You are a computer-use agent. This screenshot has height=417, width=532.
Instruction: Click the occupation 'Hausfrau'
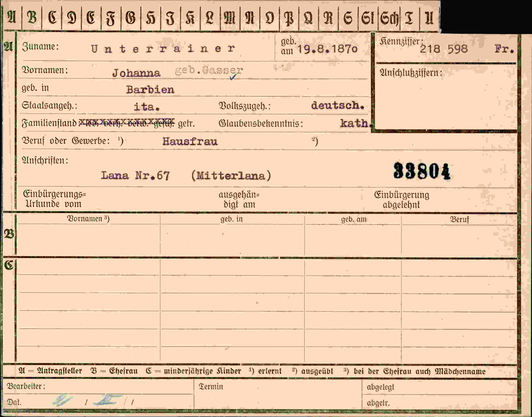tap(190, 142)
